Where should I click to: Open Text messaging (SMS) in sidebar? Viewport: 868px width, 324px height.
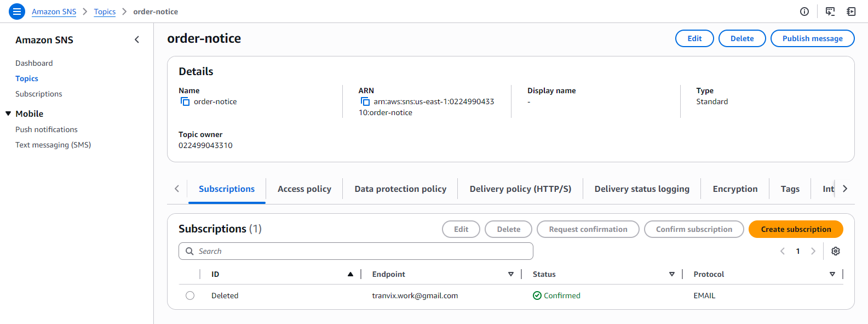53,145
